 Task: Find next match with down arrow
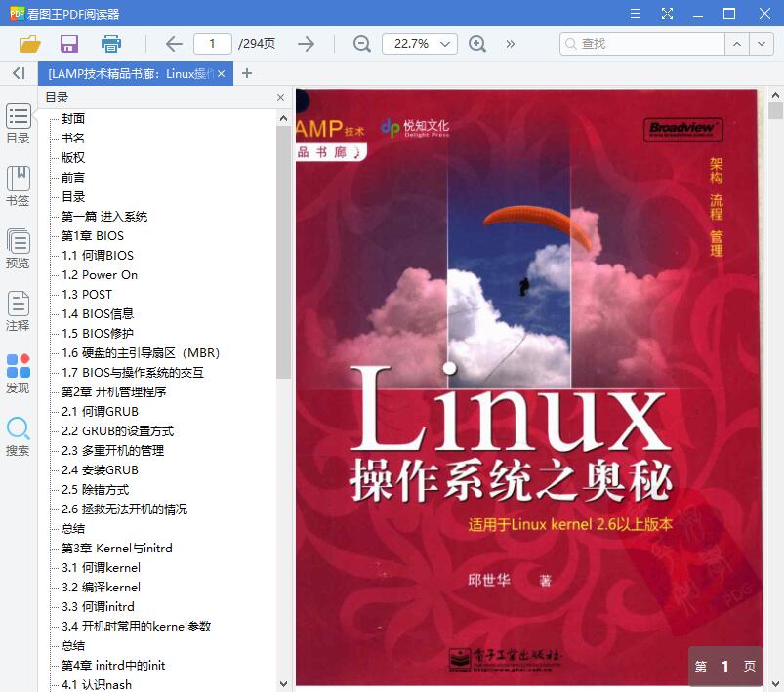pyautogui.click(x=761, y=44)
